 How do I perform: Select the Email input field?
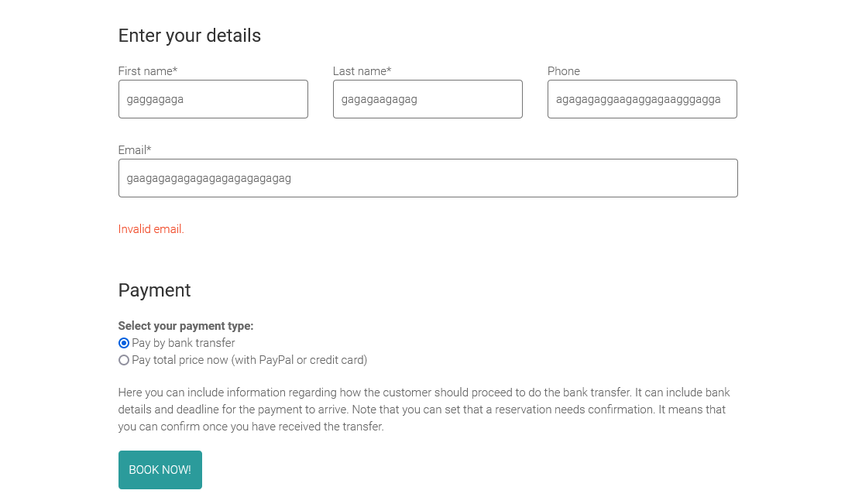click(428, 178)
